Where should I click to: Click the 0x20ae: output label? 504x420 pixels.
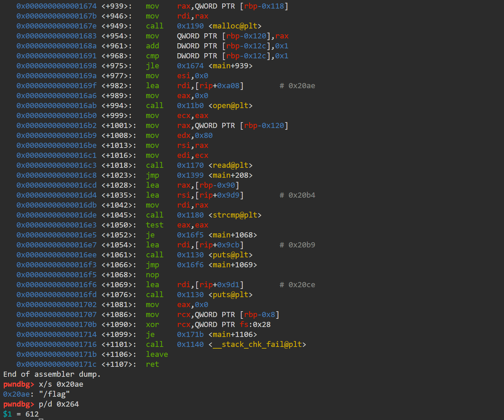[19, 394]
